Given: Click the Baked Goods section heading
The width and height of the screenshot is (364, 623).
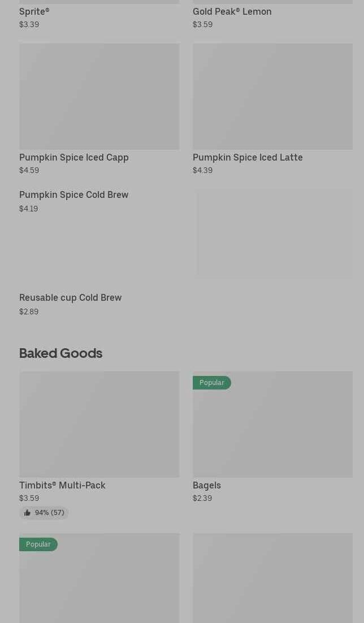Looking at the screenshot, I should click(x=60, y=353).
